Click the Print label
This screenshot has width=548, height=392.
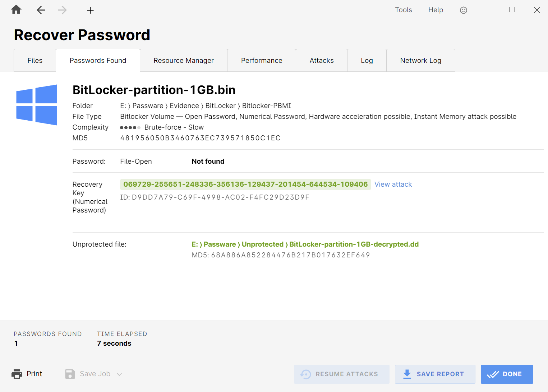click(34, 374)
